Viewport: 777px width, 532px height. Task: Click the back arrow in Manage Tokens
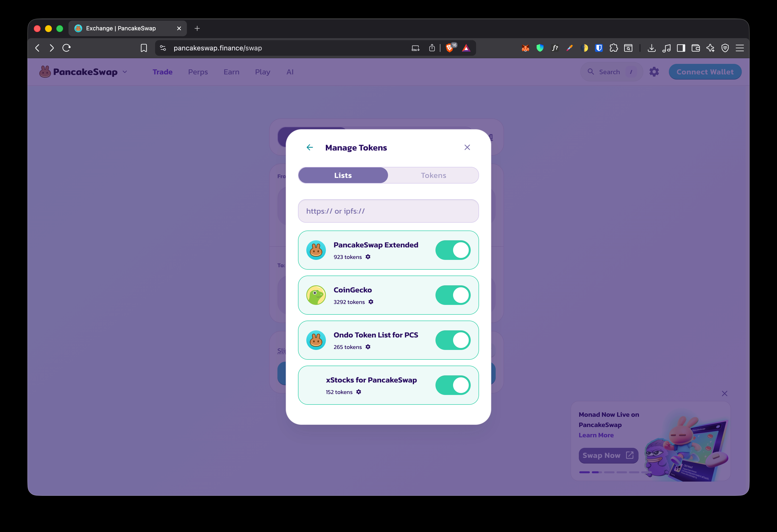coord(309,148)
